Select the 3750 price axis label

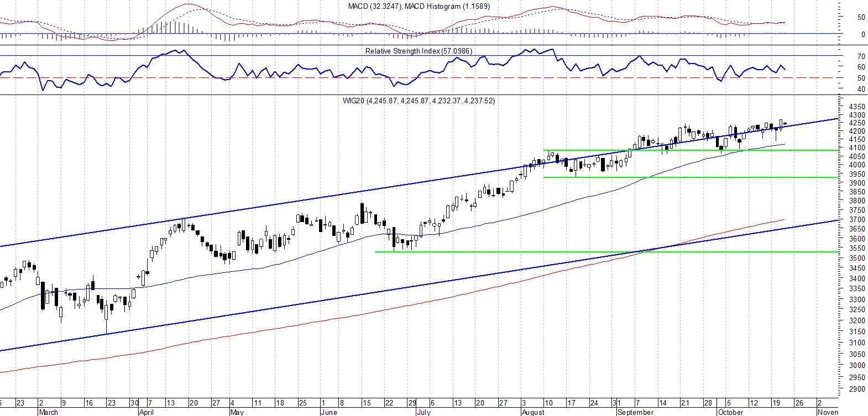tap(857, 210)
